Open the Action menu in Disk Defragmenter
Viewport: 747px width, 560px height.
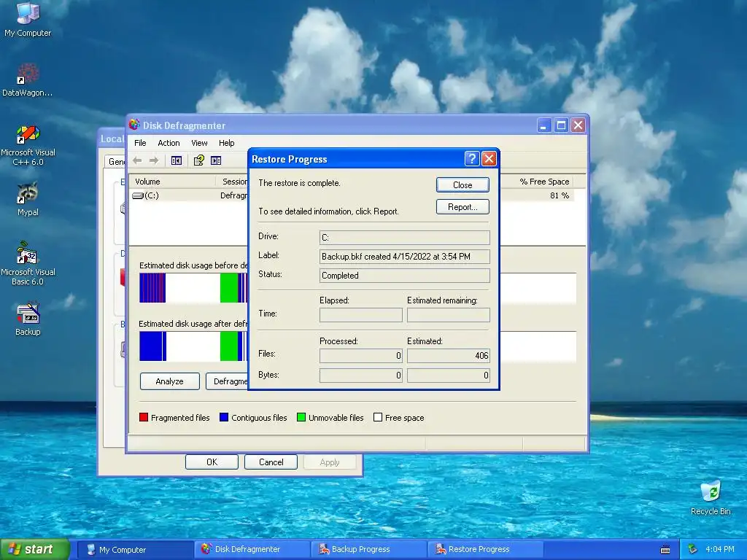(x=169, y=143)
